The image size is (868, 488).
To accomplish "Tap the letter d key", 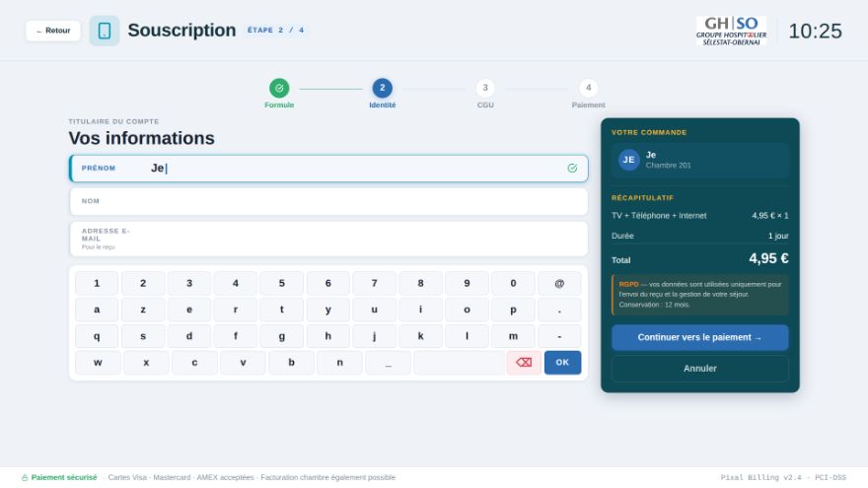I will click(189, 336).
